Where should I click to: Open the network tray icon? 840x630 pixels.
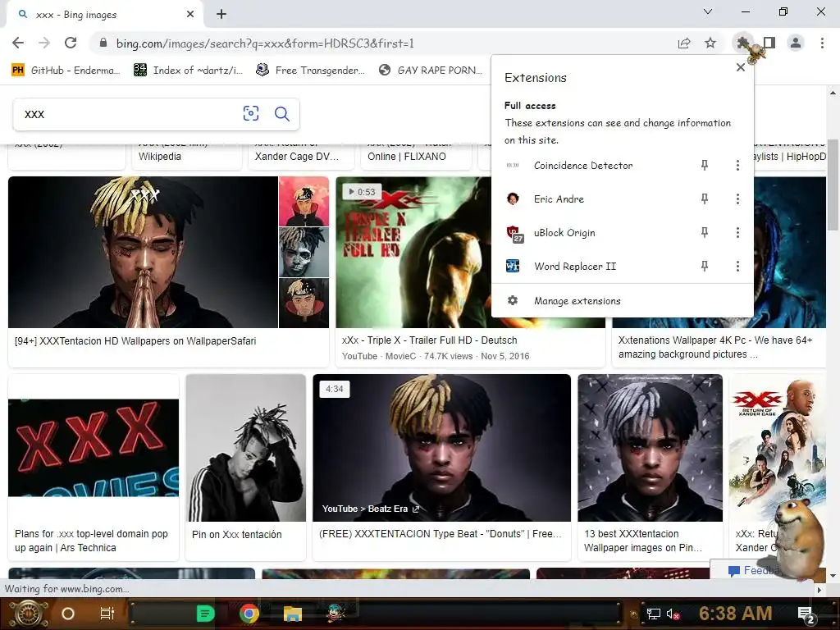(654, 614)
